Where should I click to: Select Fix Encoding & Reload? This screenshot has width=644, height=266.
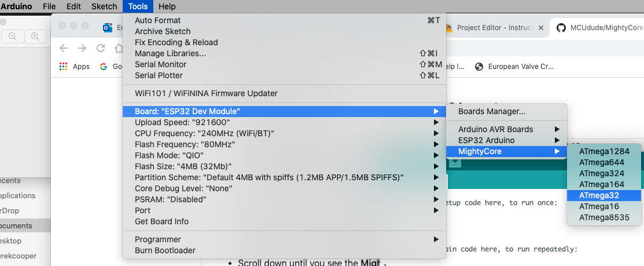point(284,42)
